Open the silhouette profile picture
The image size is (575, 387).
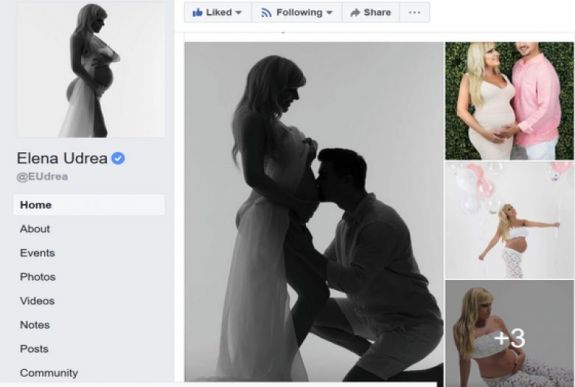(91, 70)
